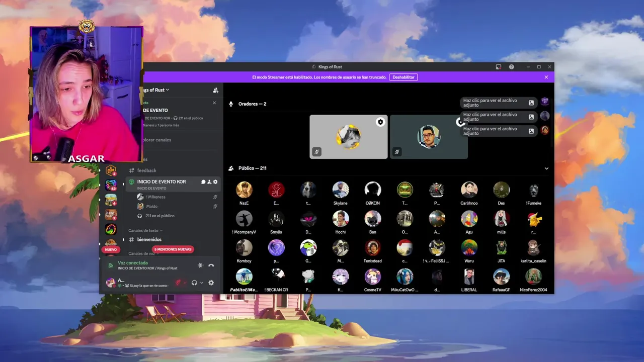Collapse the Canales de voz category
Image resolution: width=644 pixels, height=362 pixels.
tap(143, 254)
